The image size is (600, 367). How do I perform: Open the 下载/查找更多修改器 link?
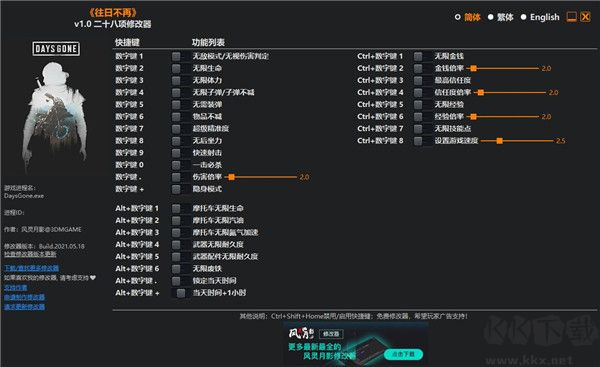click(x=32, y=268)
